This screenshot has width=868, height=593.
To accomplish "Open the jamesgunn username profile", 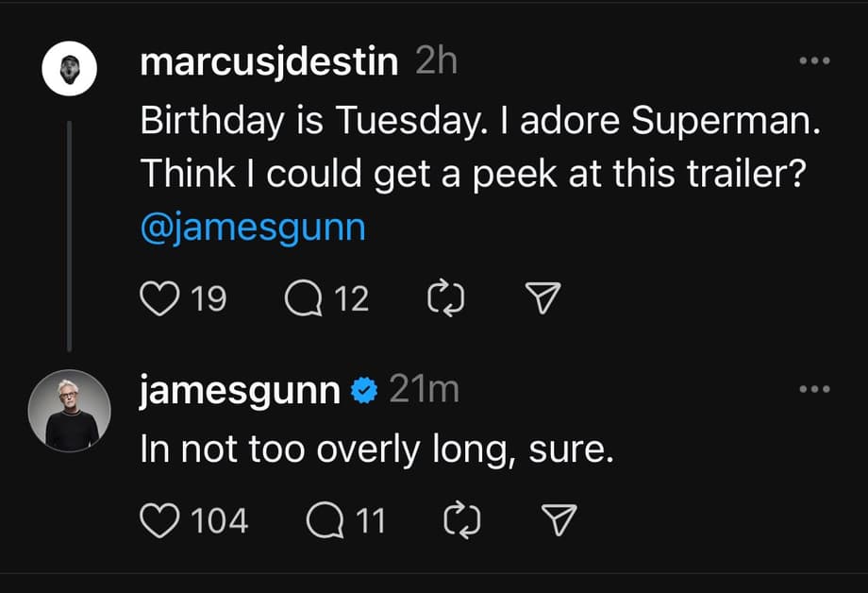I will pyautogui.click(x=240, y=390).
